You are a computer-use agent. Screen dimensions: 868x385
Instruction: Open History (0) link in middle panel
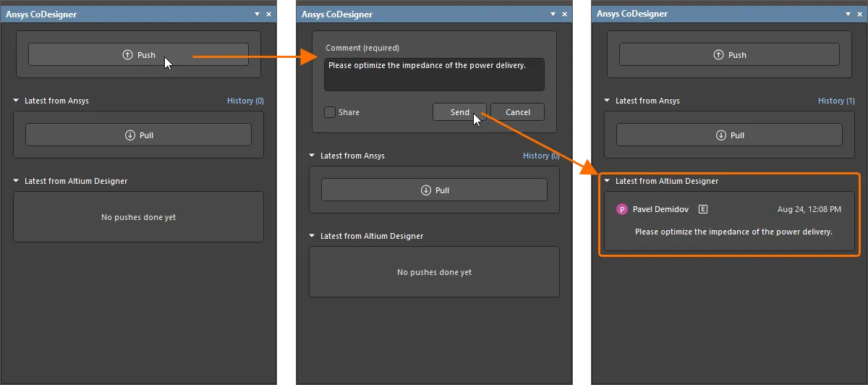click(x=541, y=156)
